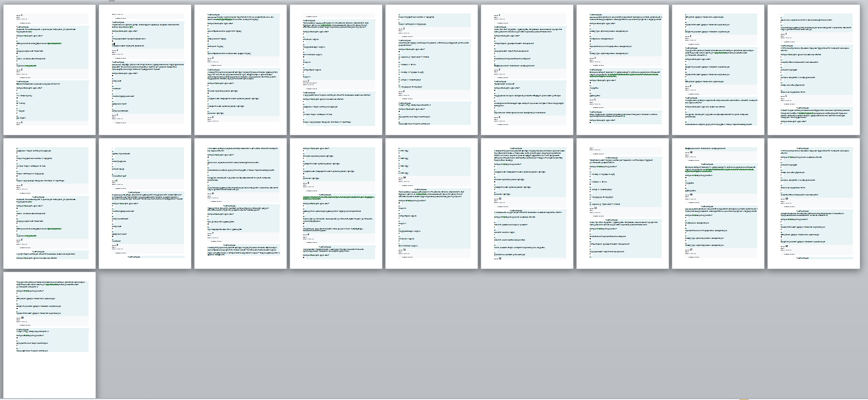Viewport: 868px width, 400px height.
Task: Open page 15 of the document
Action: point(527,204)
